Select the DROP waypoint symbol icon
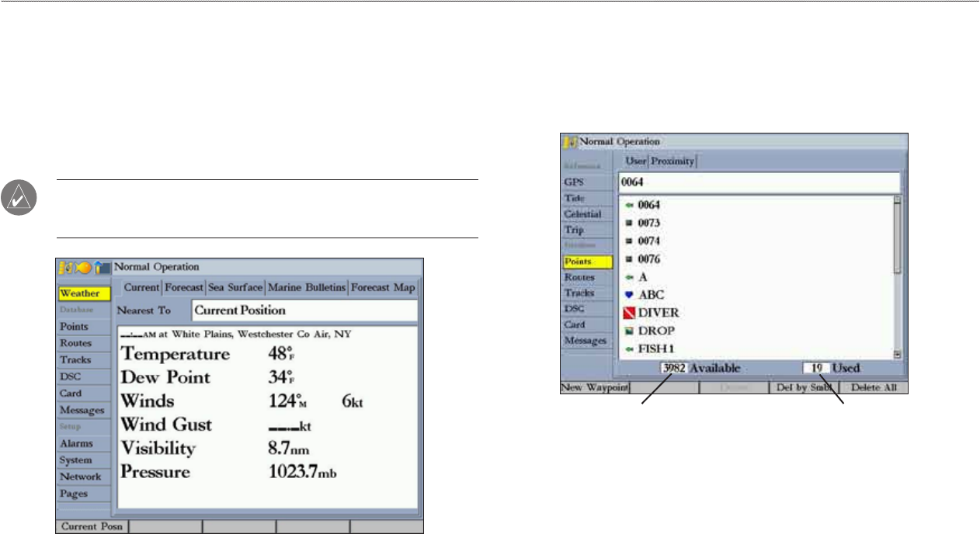This screenshot has height=534, width=980. tap(629, 331)
